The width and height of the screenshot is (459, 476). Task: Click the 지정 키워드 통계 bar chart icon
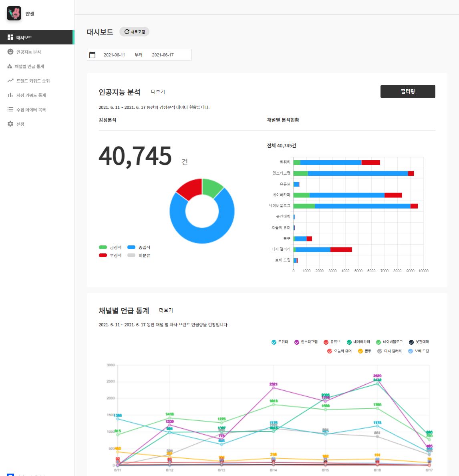pos(10,95)
